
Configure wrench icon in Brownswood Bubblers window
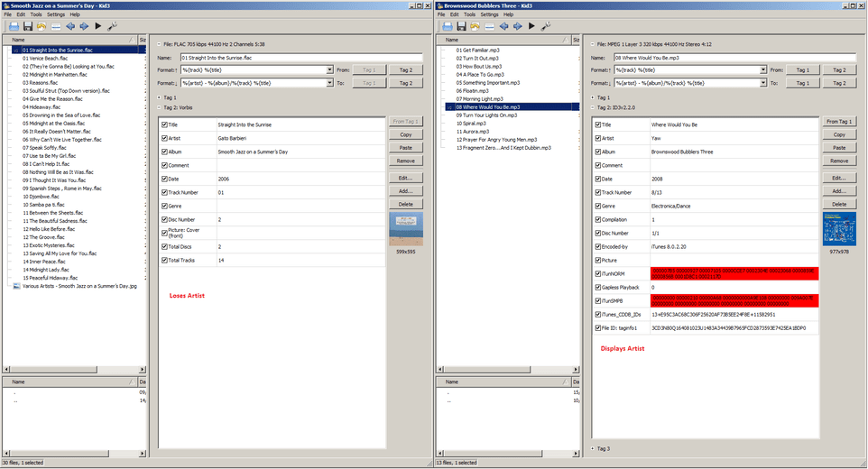tap(546, 26)
